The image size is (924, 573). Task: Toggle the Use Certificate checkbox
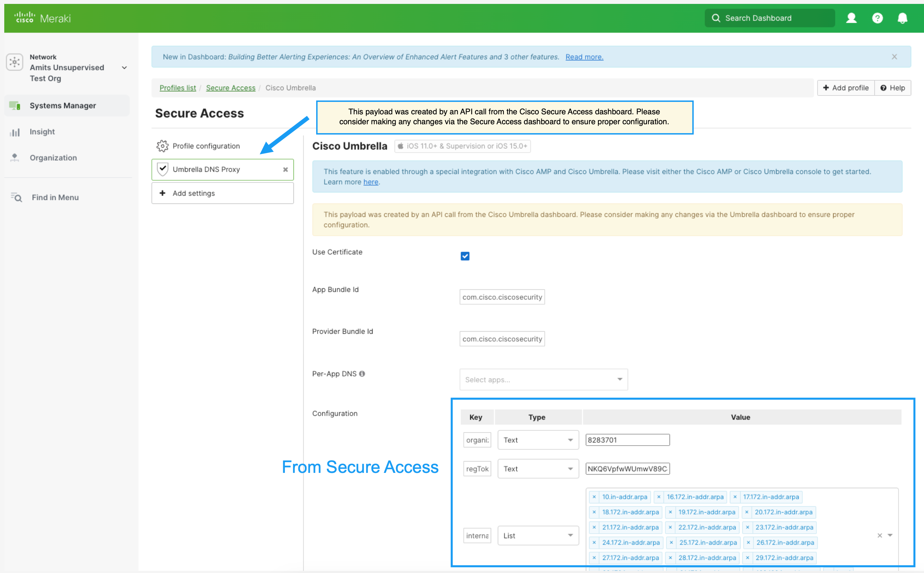pyautogui.click(x=465, y=256)
